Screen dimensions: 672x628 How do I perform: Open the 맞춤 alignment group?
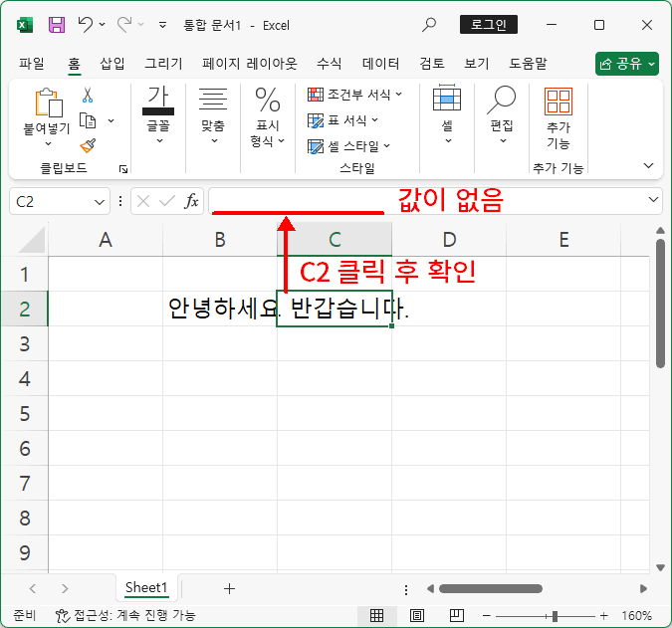pos(213,114)
